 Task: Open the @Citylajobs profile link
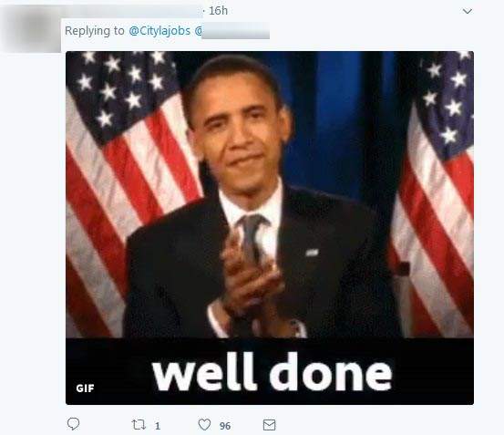pyautogui.click(x=159, y=31)
